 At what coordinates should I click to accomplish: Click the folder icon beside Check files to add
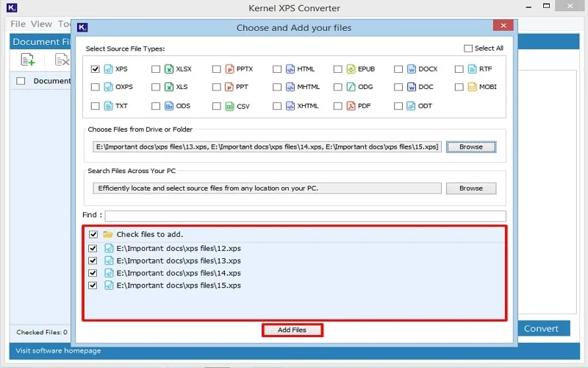tap(108, 234)
